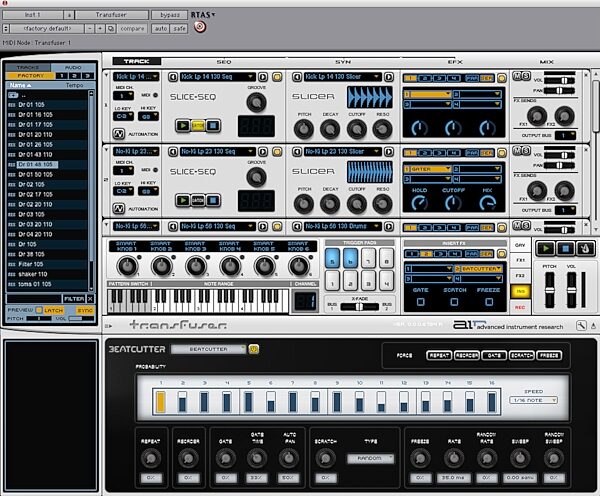Click the red target icon under RTAS
The width and height of the screenshot is (600, 496).
(200, 27)
